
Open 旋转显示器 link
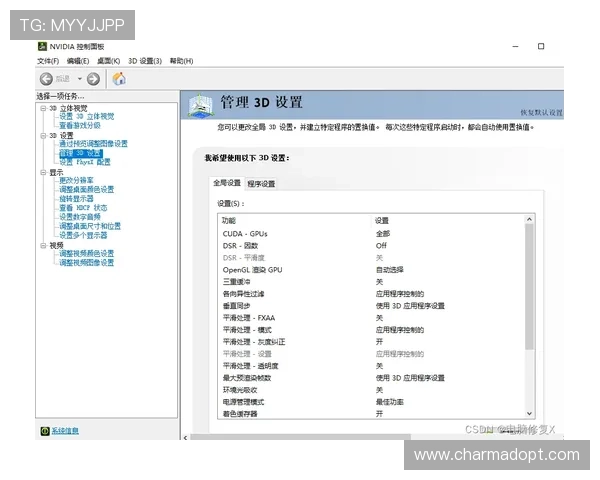(76, 199)
